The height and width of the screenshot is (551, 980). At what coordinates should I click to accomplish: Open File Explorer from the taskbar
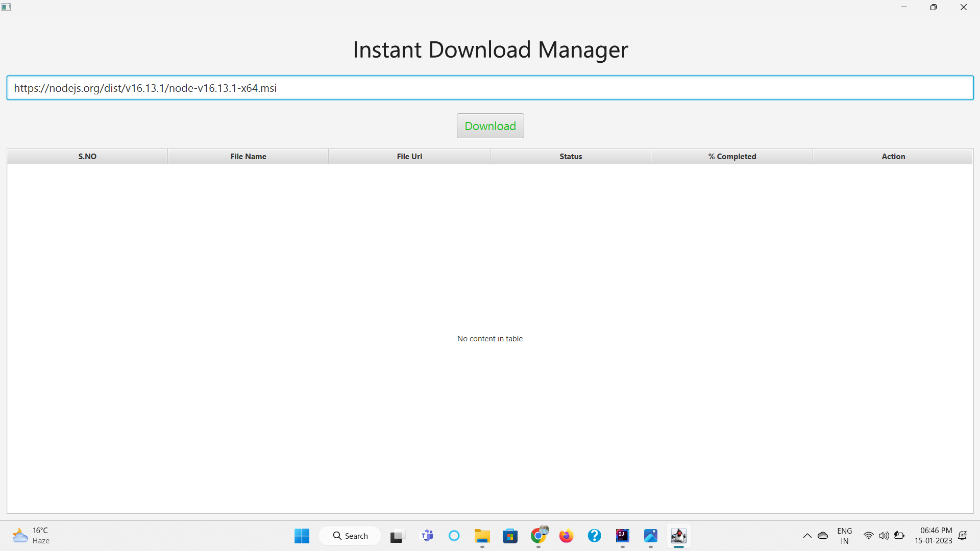482,536
